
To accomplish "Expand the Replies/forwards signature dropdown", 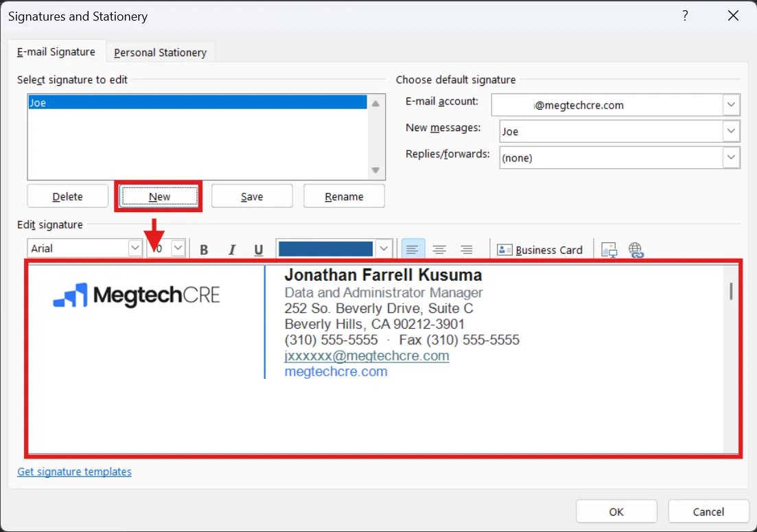I will click(731, 157).
